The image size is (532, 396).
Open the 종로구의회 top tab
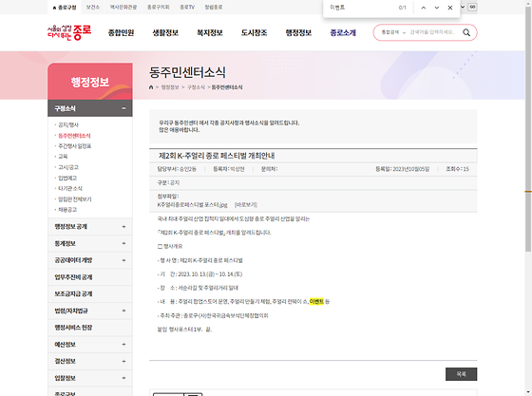tap(159, 7)
